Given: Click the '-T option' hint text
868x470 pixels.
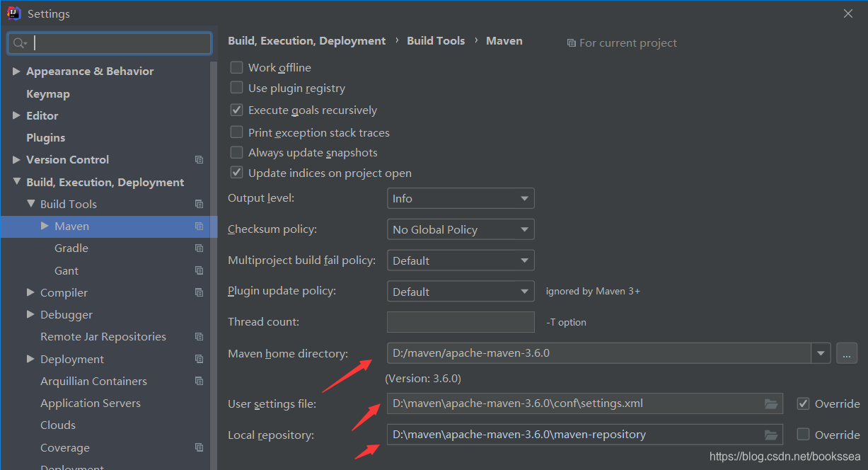Looking at the screenshot, I should [x=566, y=322].
